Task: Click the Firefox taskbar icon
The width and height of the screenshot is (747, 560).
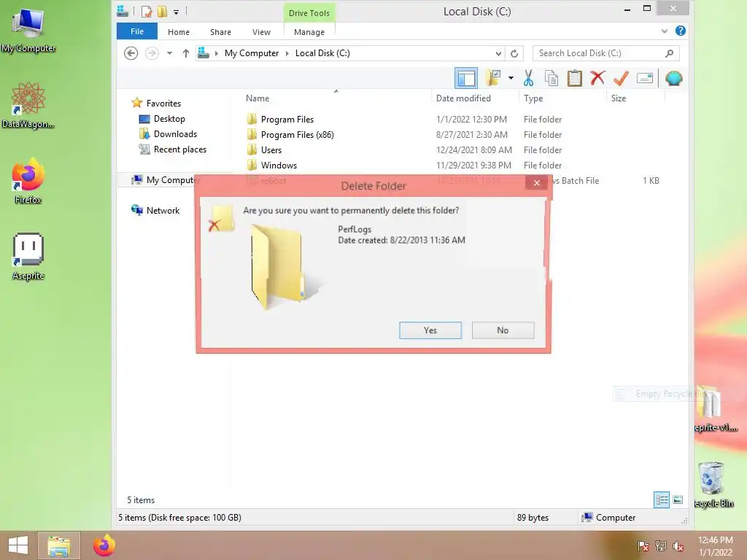Action: pyautogui.click(x=104, y=545)
